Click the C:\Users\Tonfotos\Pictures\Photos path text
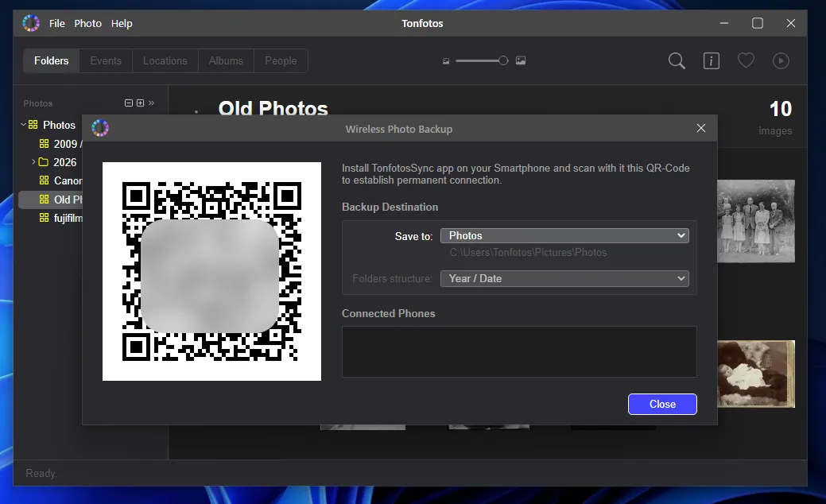This screenshot has width=826, height=504. 528,252
